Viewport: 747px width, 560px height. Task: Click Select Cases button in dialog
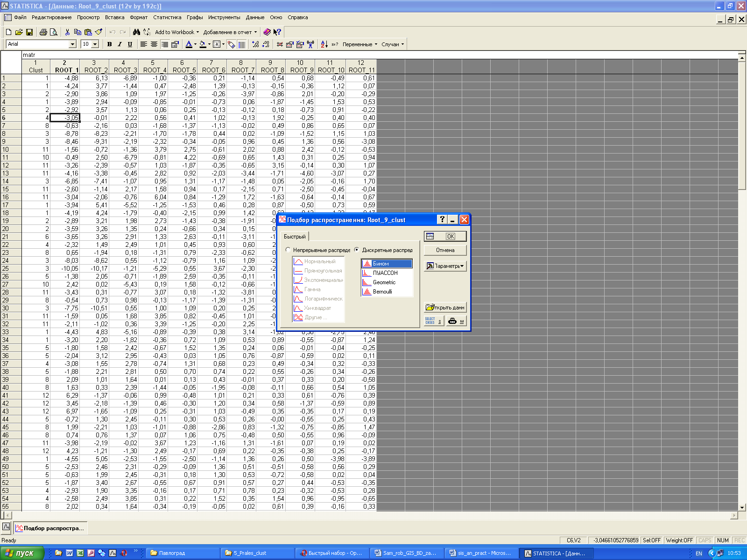(x=434, y=321)
